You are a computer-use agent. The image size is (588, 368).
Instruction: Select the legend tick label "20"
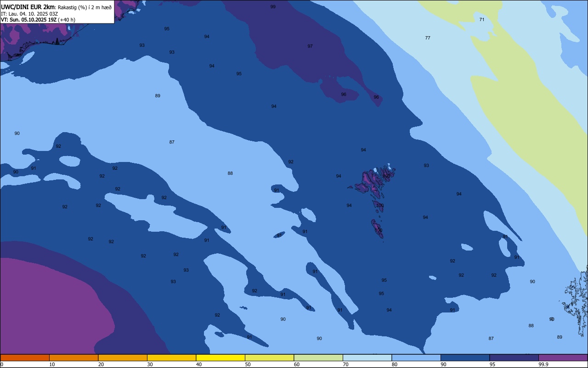pyautogui.click(x=101, y=364)
